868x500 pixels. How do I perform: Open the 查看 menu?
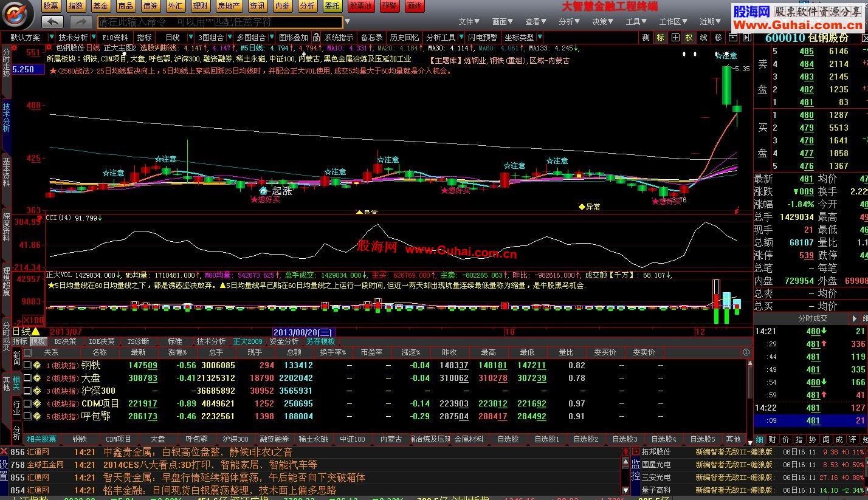coord(536,22)
